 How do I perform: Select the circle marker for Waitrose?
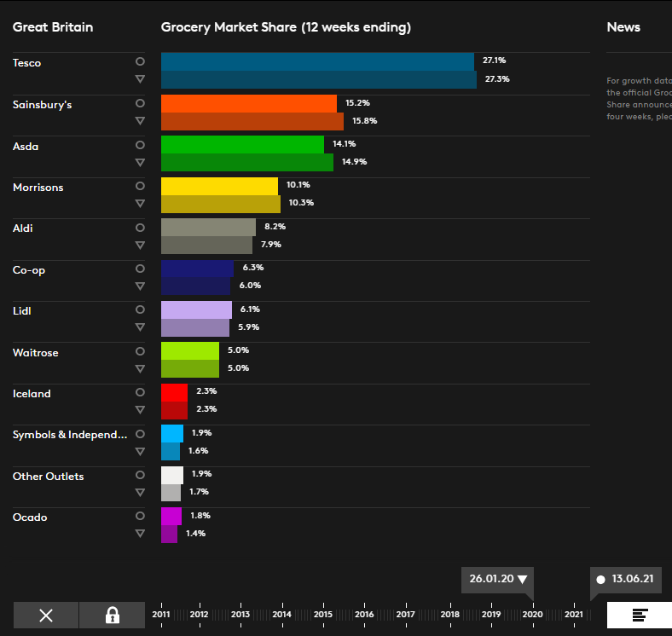tap(140, 351)
